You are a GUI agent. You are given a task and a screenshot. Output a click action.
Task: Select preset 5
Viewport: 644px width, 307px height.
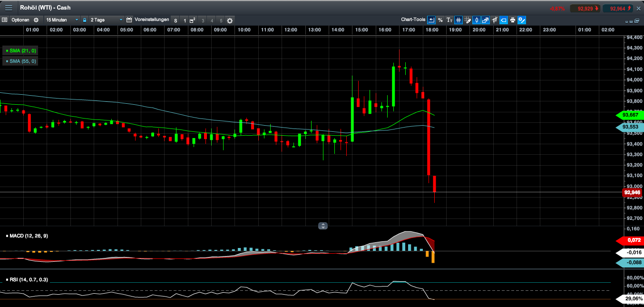point(221,20)
